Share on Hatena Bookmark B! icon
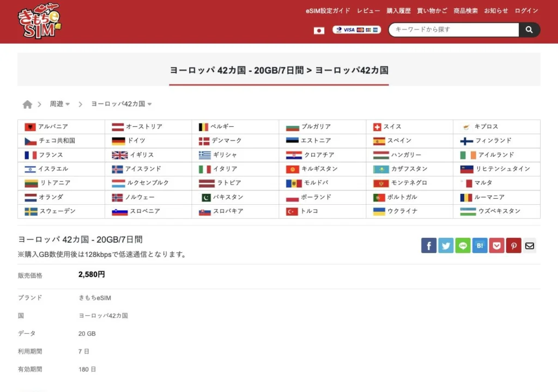Image resolution: width=558 pixels, height=392 pixels. click(480, 246)
